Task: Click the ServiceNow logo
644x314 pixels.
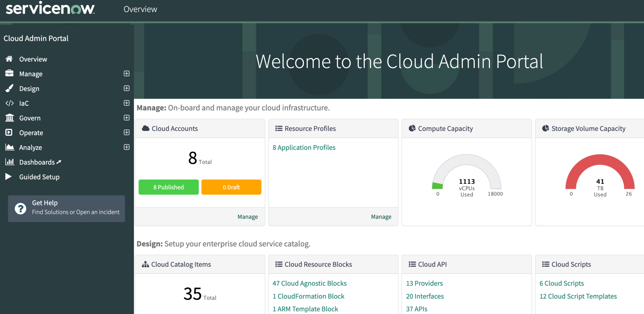Action: coord(50,8)
